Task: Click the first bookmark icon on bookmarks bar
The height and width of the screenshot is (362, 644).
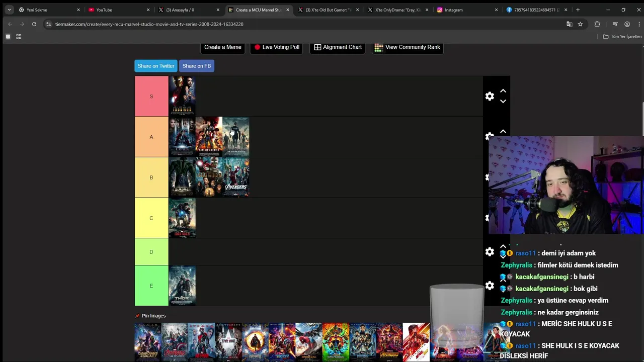Action: tap(8, 36)
